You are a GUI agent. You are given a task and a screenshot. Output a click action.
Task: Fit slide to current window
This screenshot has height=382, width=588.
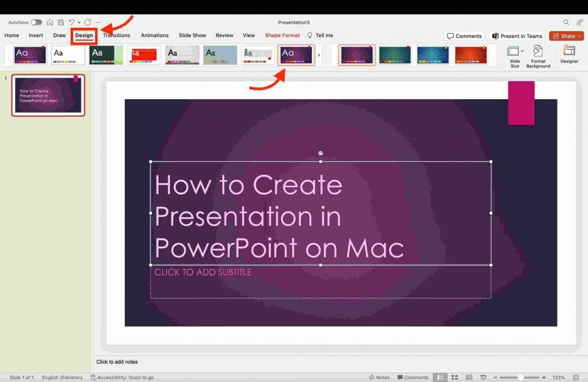(x=575, y=377)
